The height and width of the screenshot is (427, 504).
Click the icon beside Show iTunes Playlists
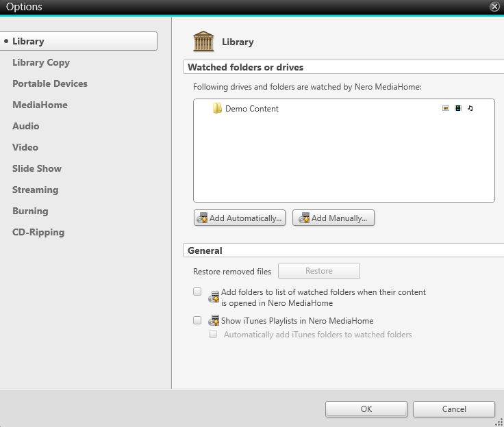pos(214,320)
